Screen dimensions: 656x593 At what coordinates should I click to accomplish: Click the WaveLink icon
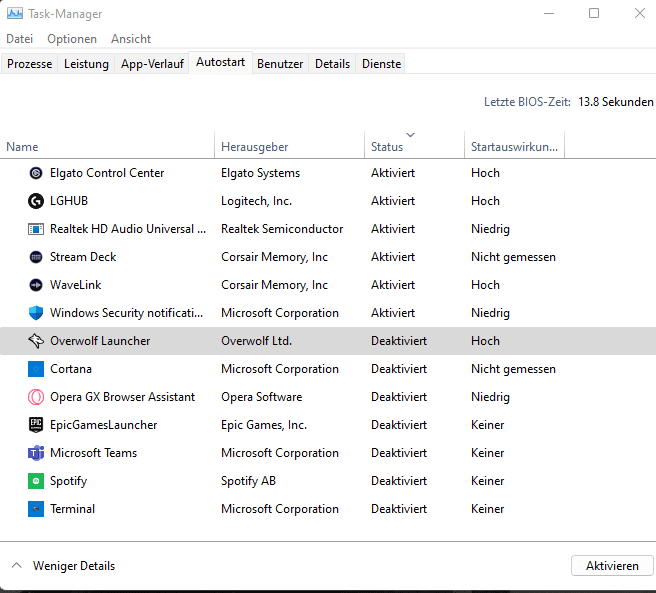(36, 285)
